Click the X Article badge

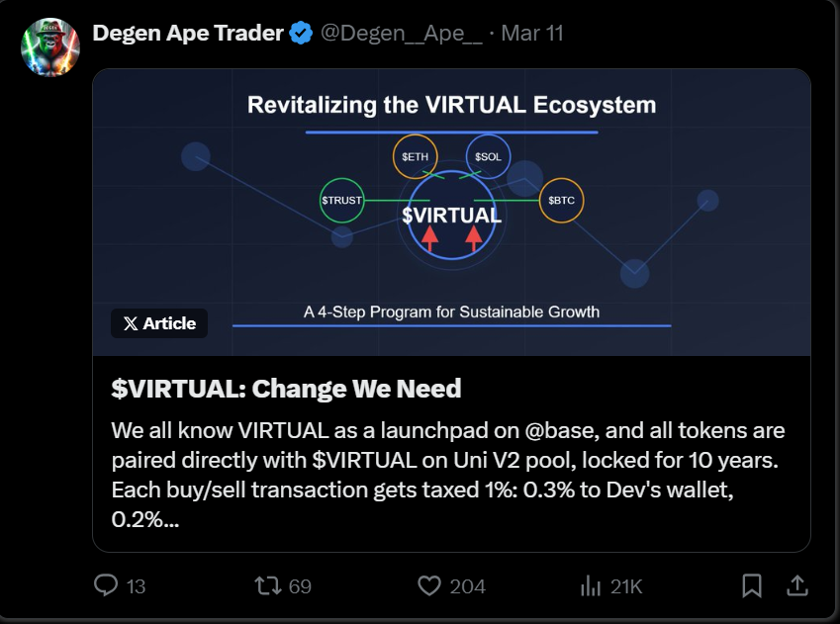159,323
